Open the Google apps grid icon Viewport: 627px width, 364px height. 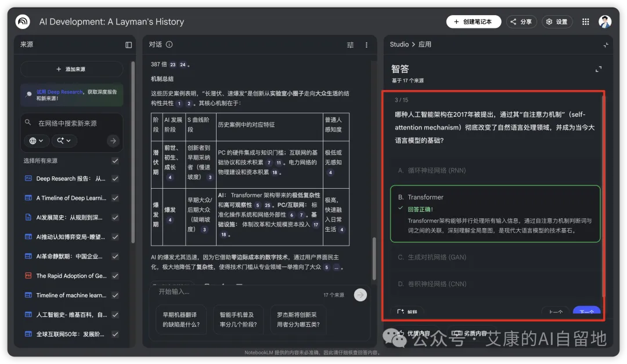[x=585, y=21]
